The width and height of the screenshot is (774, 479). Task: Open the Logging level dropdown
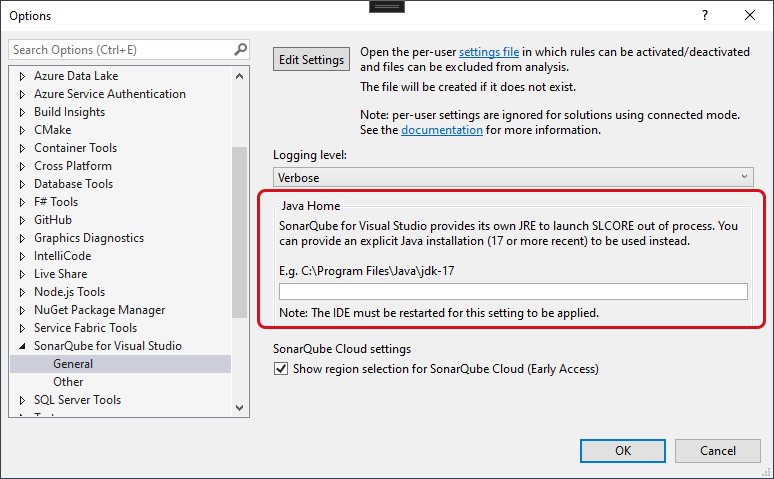pyautogui.click(x=513, y=177)
